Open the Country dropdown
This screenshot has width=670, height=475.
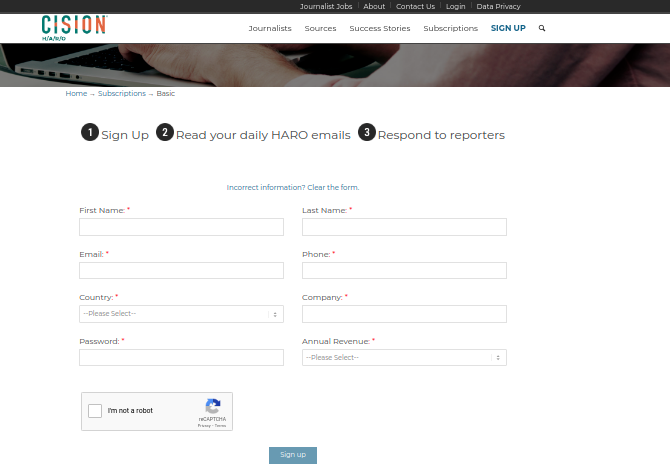pos(181,314)
